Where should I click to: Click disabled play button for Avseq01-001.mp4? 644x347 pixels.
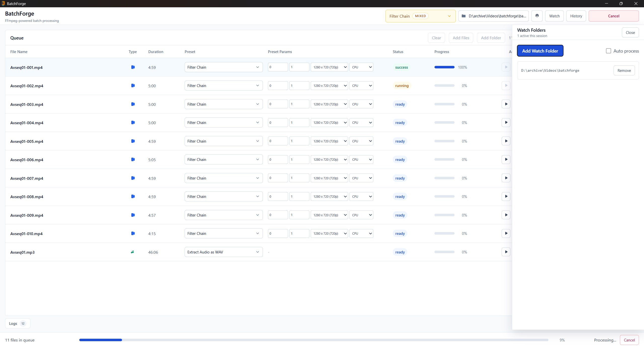(506, 67)
